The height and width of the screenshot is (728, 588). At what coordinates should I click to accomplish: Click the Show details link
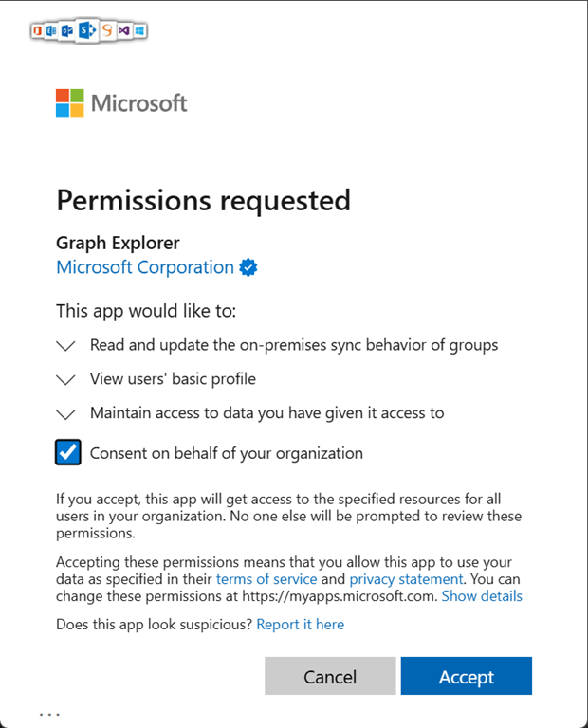(482, 596)
